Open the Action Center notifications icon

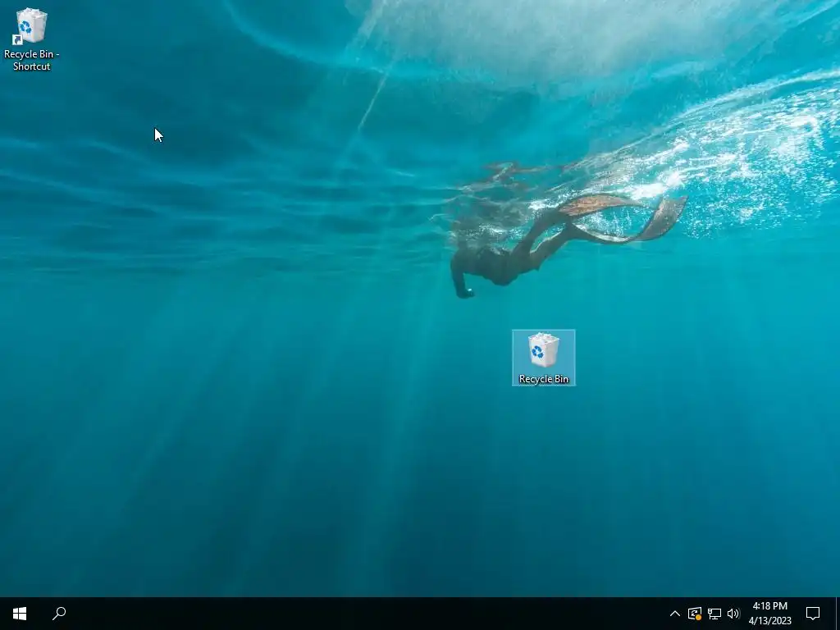813,614
